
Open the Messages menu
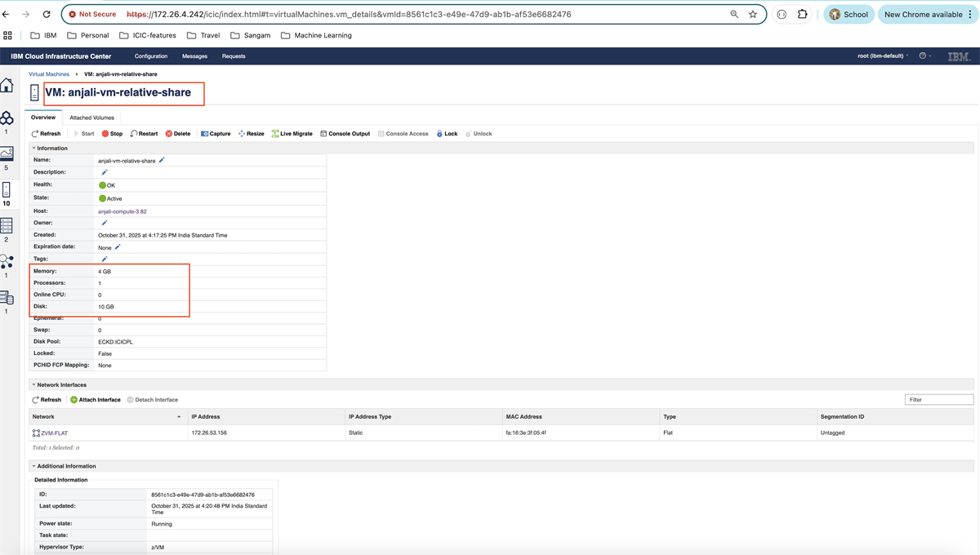tap(194, 56)
